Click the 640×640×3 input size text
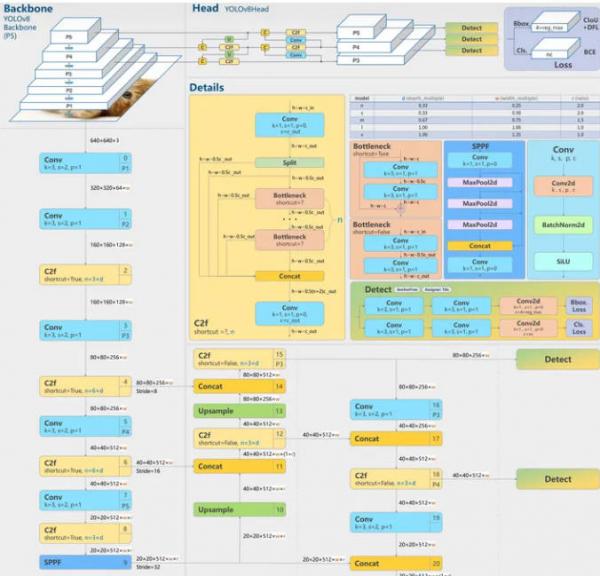 pos(104,140)
